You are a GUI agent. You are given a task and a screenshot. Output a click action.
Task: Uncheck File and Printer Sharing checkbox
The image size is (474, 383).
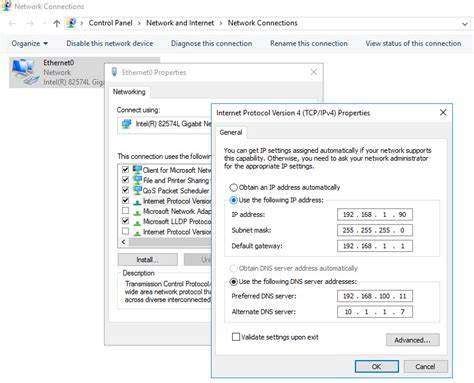click(125, 180)
